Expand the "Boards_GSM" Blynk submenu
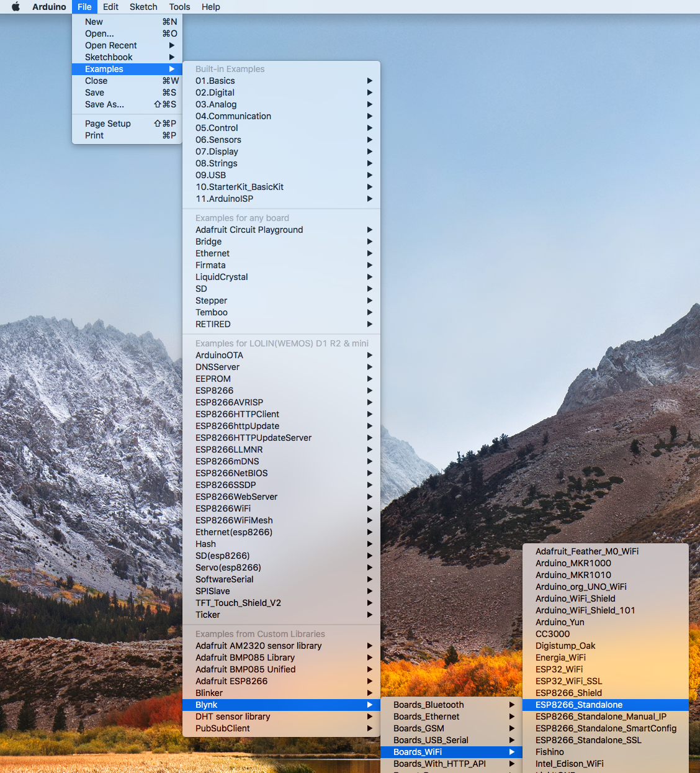The height and width of the screenshot is (773, 700). [418, 728]
